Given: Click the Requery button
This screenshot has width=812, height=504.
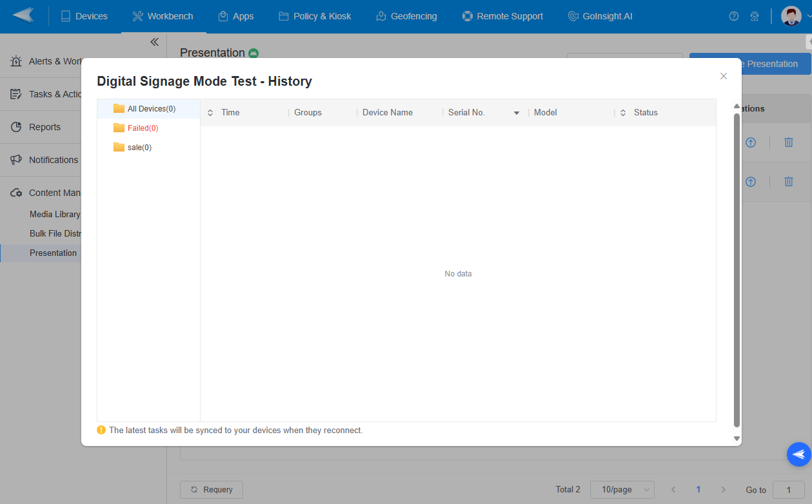Looking at the screenshot, I should coord(211,490).
